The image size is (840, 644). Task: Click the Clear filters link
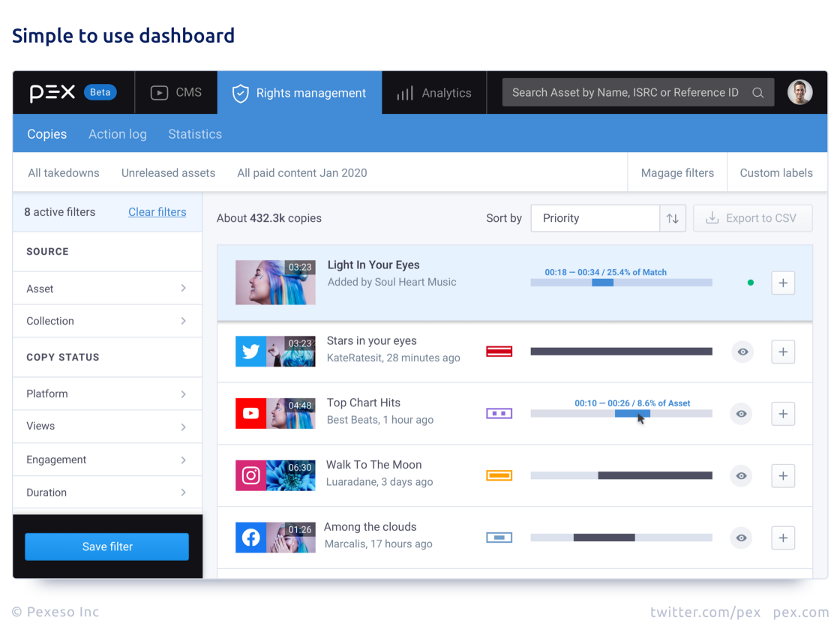coord(157,212)
